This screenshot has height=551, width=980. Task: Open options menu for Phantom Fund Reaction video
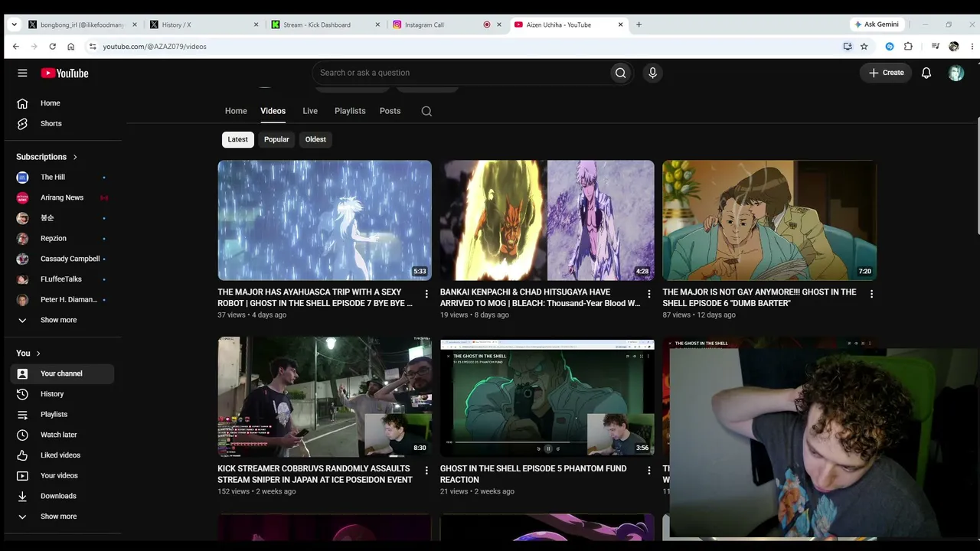click(x=649, y=471)
